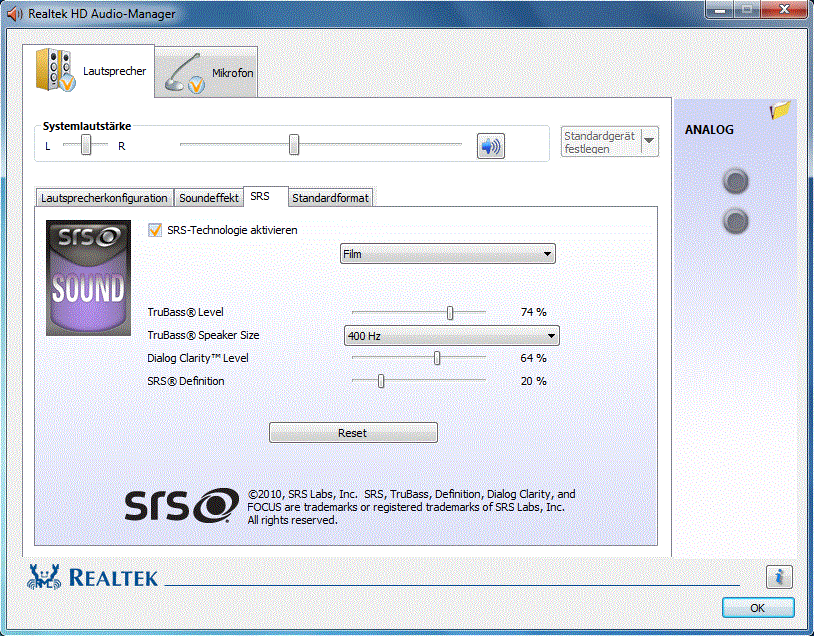Open the blue information icon button
Screen dimensions: 814x636
tap(779, 577)
